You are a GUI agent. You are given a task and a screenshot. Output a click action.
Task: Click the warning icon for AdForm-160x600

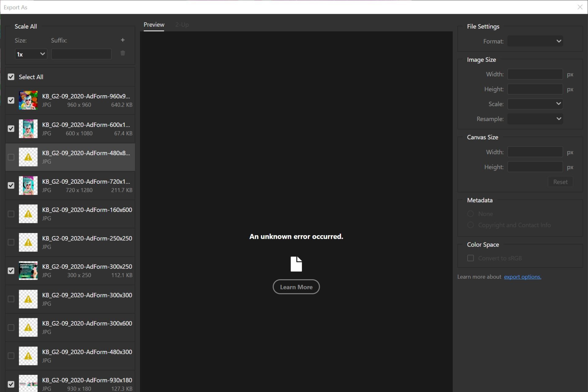point(28,214)
